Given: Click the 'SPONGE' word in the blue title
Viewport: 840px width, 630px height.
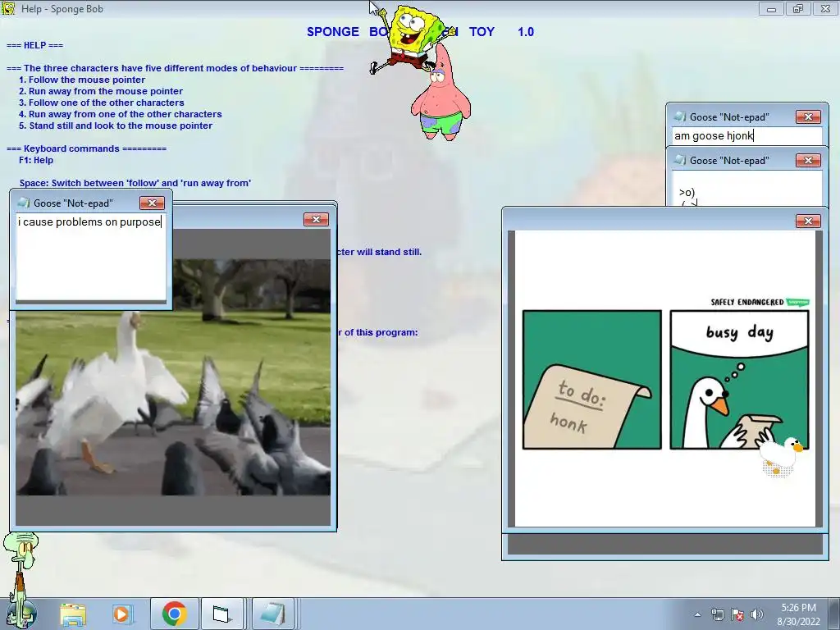Looking at the screenshot, I should coord(333,32).
